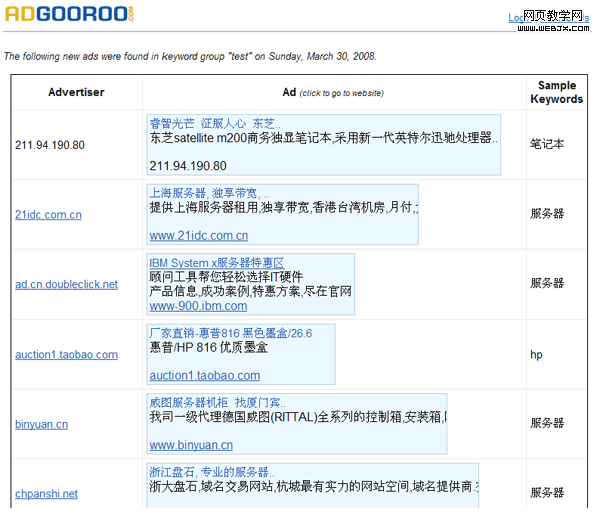Click the www-900.ibm.com ad URL
Viewport: 600px width, 512px height.
click(x=198, y=306)
